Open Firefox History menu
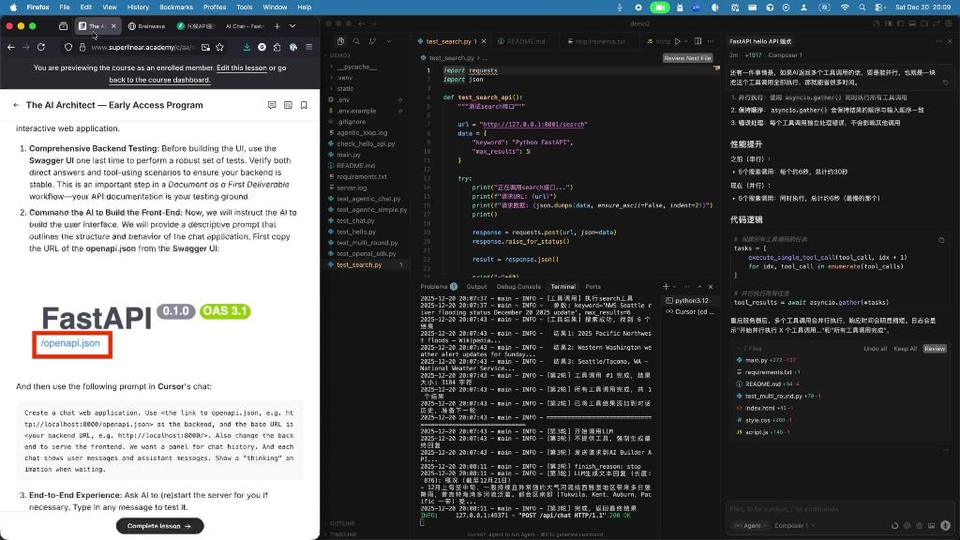The width and height of the screenshot is (960, 540). point(138,7)
